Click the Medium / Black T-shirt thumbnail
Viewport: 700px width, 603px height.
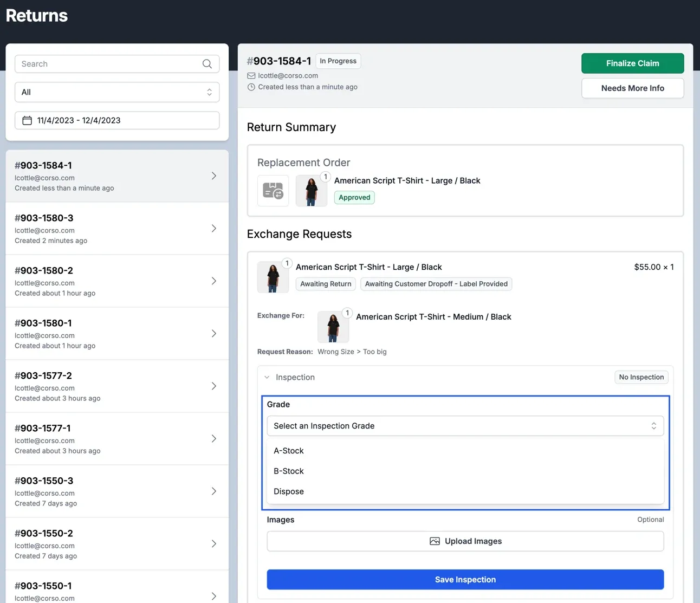333,327
